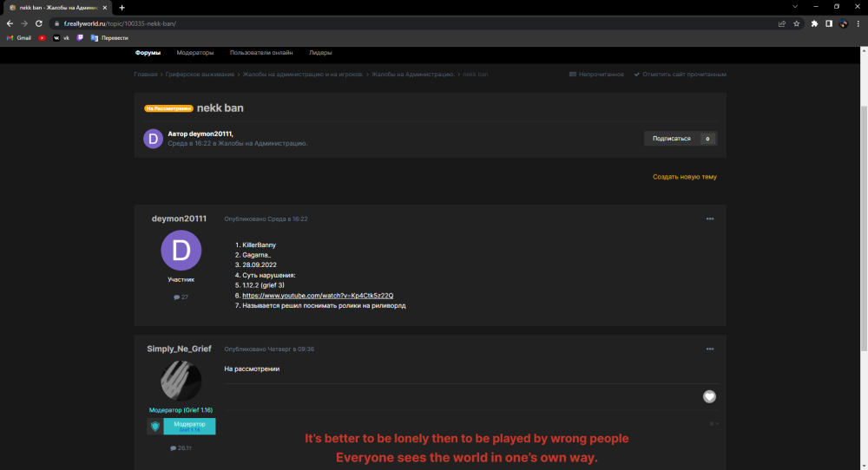This screenshot has height=470, width=868.
Task: Bookmark this page with the star
Action: [797, 23]
